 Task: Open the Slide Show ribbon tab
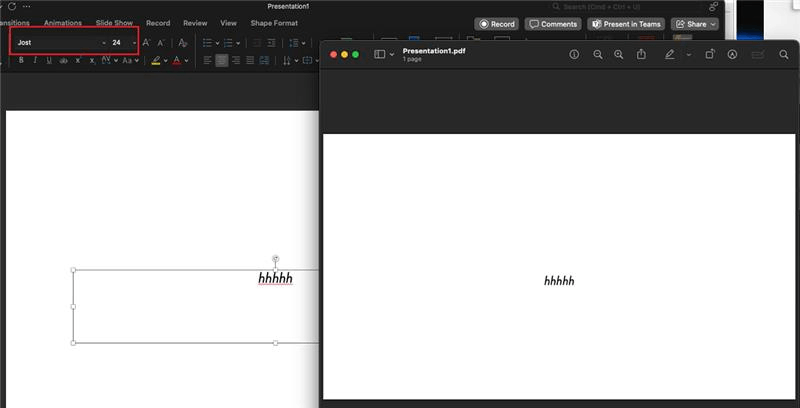click(114, 23)
